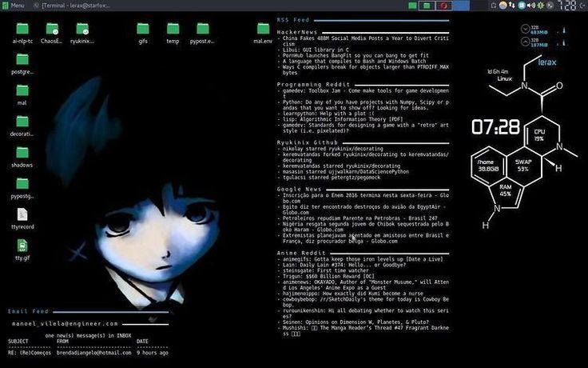Open the terminal prompt tray icon
Viewport: 588px width, 368px height.
coord(550,6)
